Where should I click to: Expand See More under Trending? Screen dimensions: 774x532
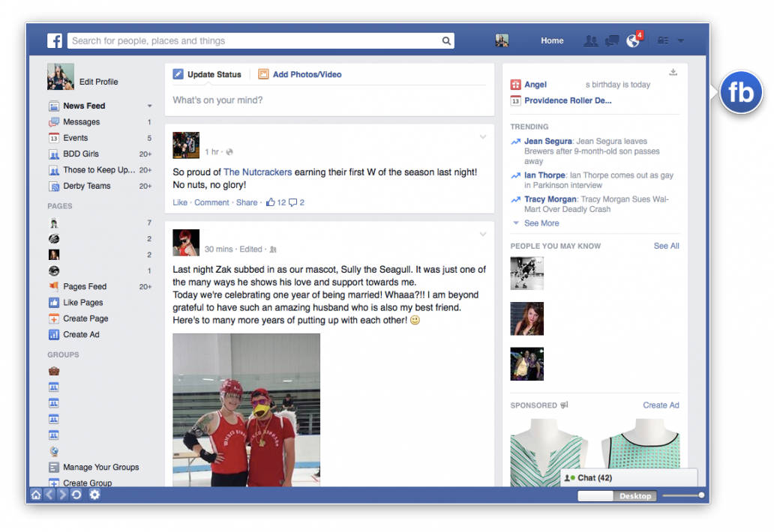point(541,223)
